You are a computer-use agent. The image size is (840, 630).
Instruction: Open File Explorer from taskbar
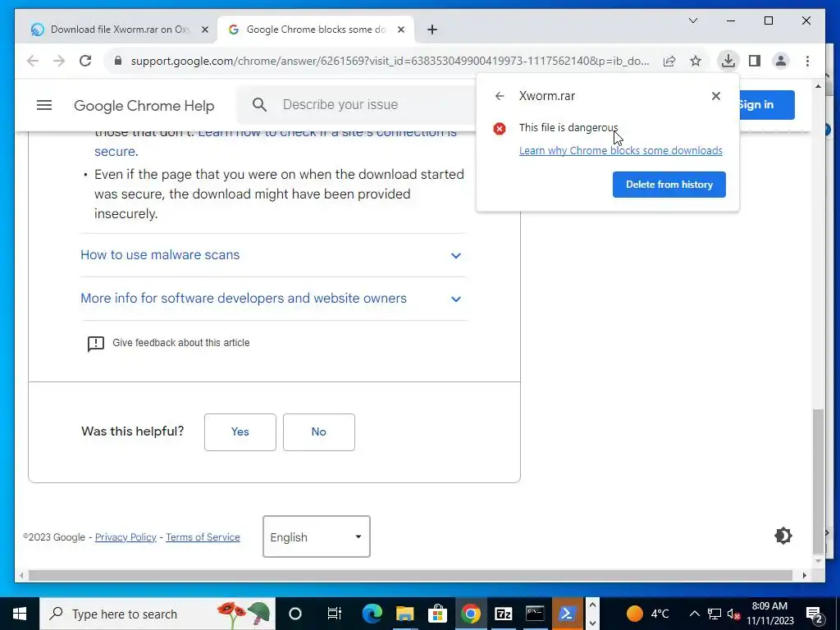(405, 614)
